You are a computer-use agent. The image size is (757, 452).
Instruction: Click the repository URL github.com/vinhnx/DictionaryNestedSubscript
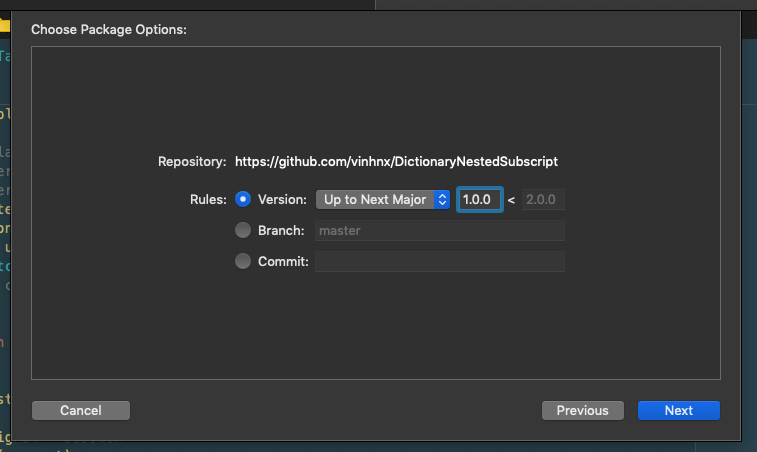[x=396, y=161]
